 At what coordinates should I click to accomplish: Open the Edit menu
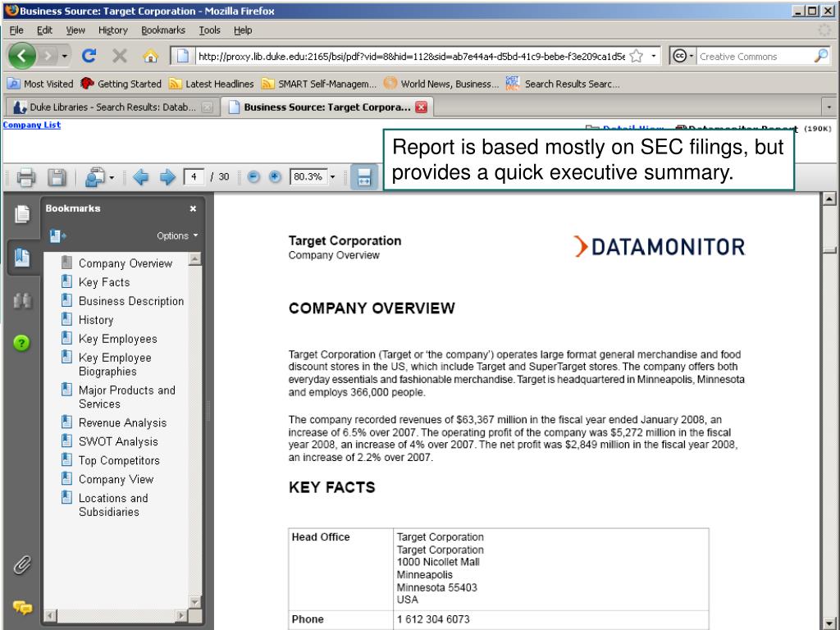[44, 30]
